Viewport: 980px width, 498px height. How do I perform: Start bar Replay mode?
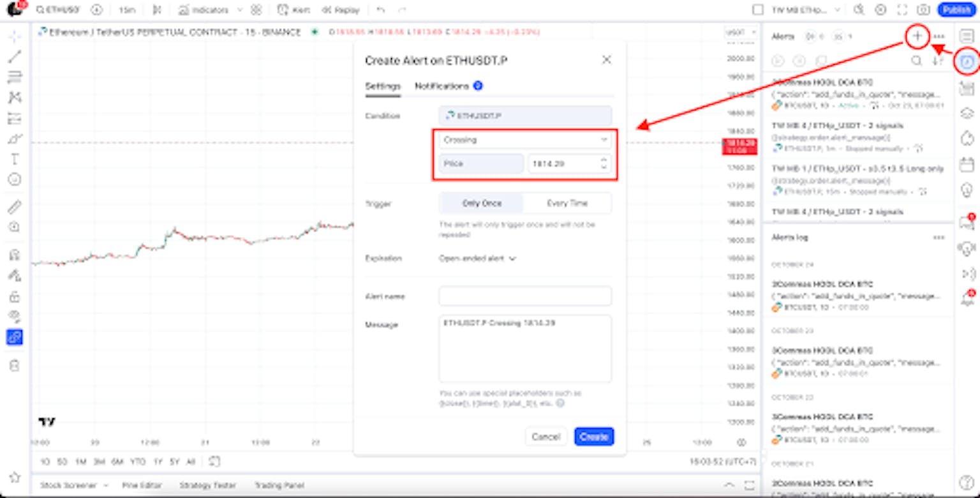click(343, 10)
